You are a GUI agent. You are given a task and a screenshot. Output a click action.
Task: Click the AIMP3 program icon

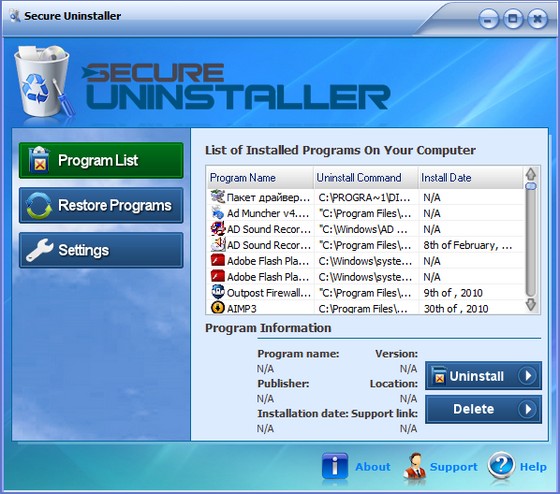[x=218, y=307]
